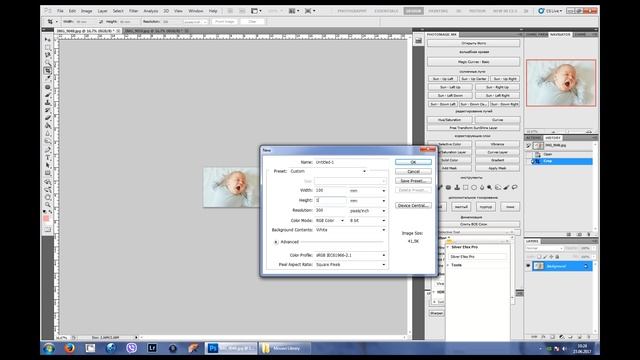Click the Navigator preview thumbnail

pos(561,83)
